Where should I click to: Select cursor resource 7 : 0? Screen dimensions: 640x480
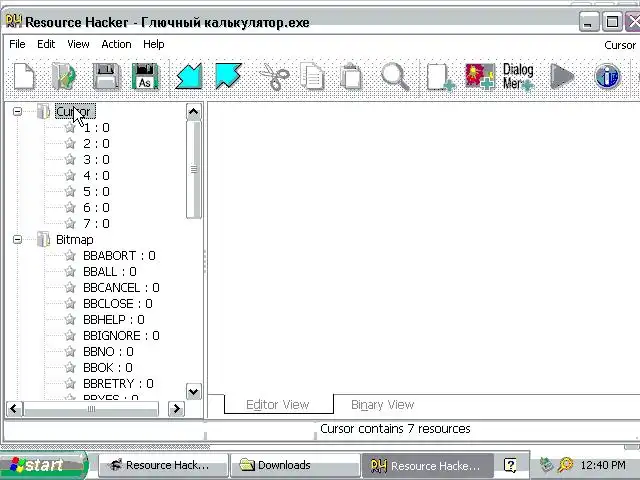click(x=96, y=224)
